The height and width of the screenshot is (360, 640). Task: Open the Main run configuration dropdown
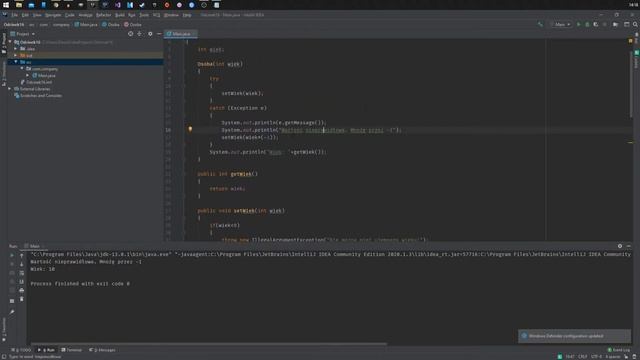click(x=562, y=24)
